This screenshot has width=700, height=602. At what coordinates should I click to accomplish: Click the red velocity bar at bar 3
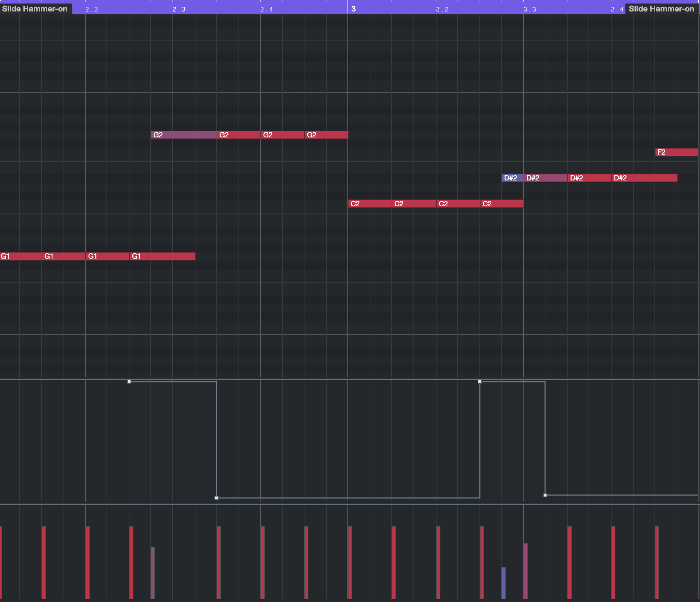point(350,562)
